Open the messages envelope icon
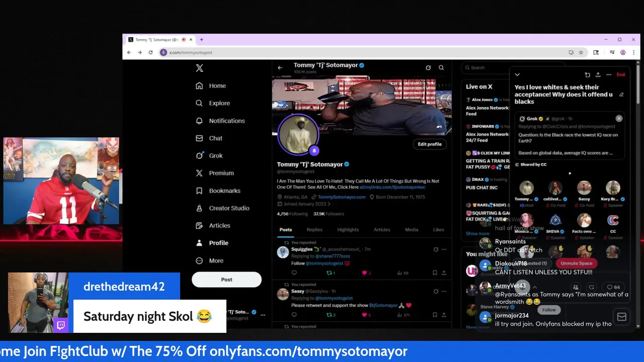Viewport: 644px width, 362px height. click(x=621, y=317)
